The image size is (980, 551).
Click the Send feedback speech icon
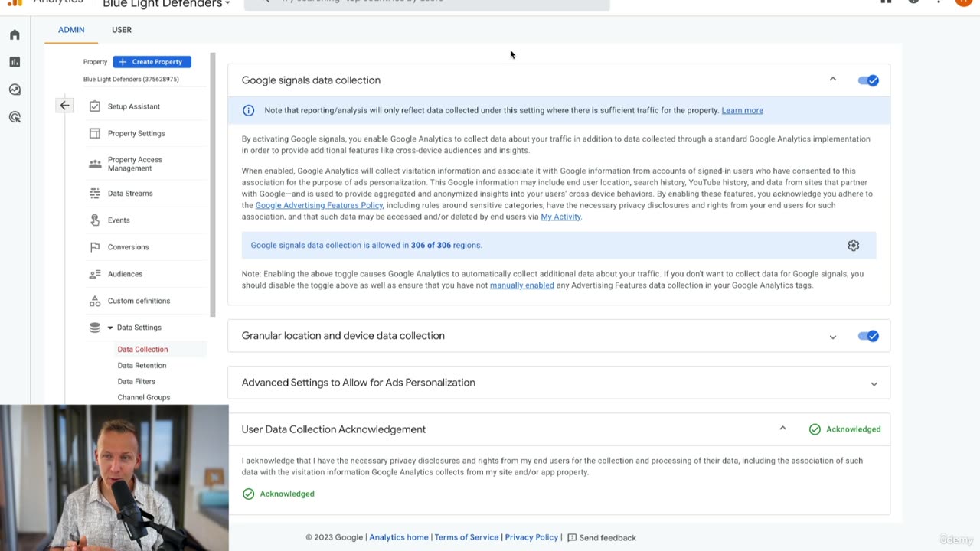point(571,537)
